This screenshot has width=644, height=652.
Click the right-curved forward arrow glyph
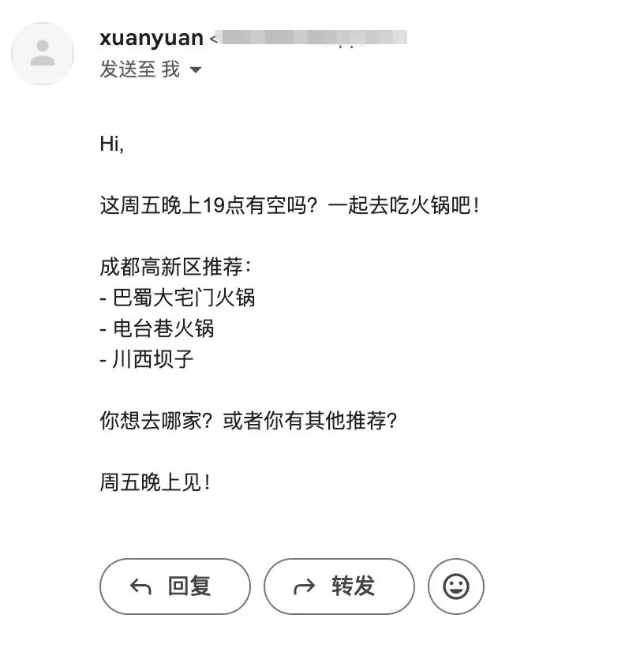point(304,586)
